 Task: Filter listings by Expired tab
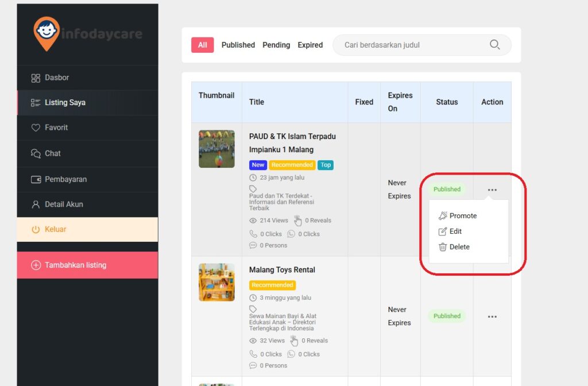pyautogui.click(x=310, y=45)
